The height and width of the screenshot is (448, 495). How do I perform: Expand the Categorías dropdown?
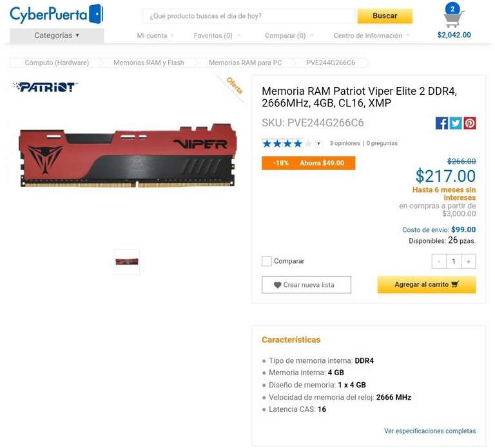click(x=57, y=35)
